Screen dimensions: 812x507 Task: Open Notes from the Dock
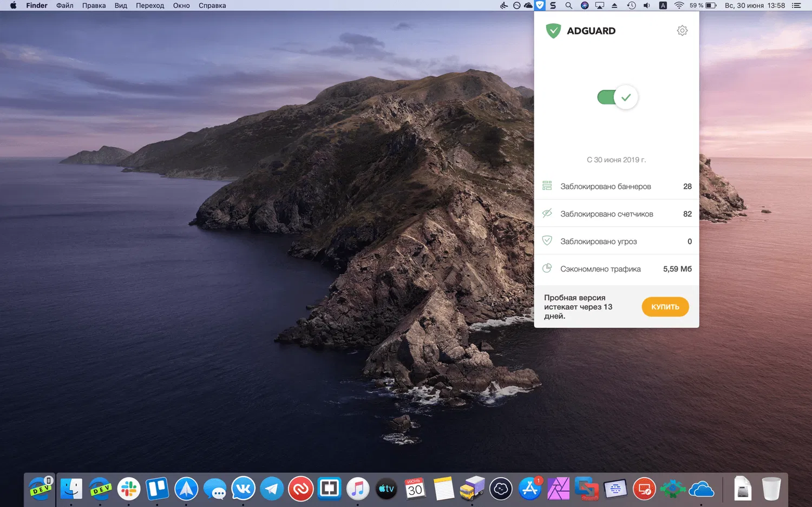click(444, 489)
